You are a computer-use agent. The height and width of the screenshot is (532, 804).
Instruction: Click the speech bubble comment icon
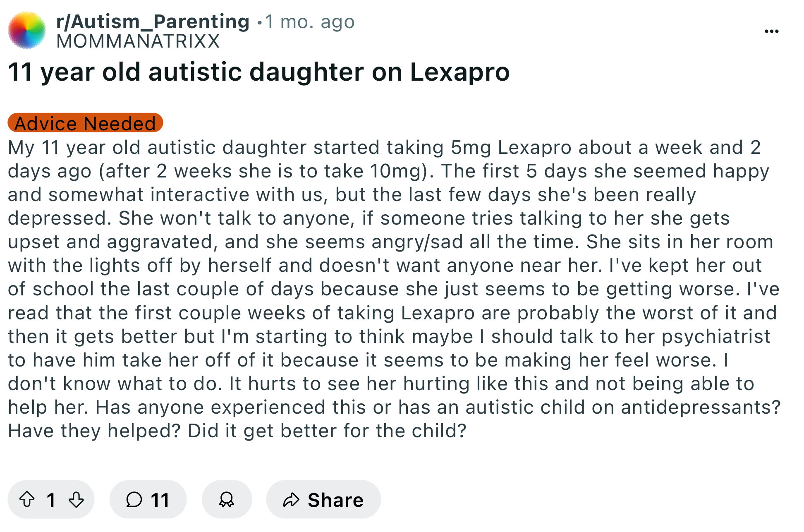[134, 500]
